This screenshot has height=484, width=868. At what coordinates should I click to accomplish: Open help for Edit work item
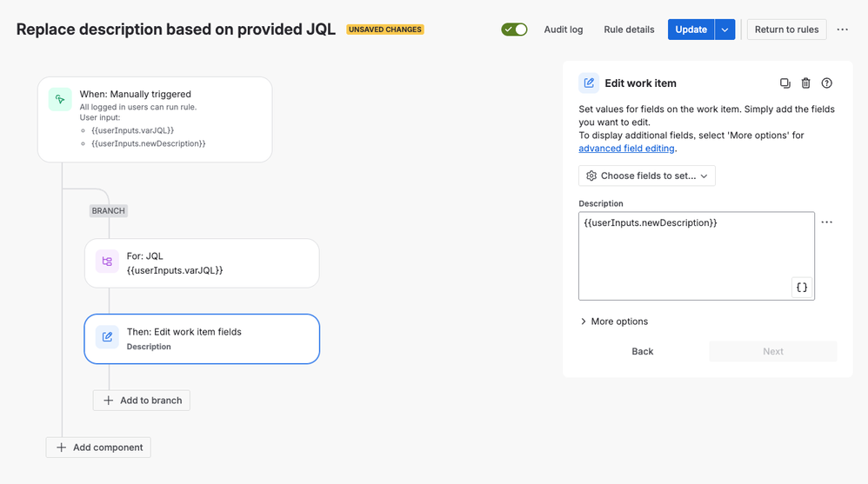pyautogui.click(x=826, y=83)
